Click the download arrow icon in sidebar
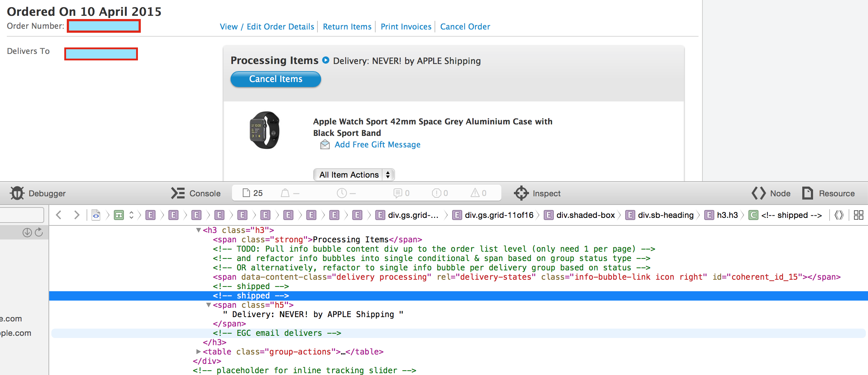The width and height of the screenshot is (868, 375). click(x=27, y=233)
